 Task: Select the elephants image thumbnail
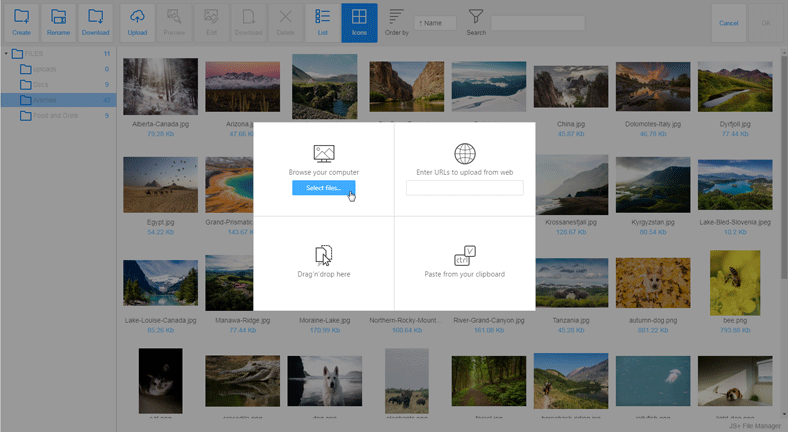[407, 381]
